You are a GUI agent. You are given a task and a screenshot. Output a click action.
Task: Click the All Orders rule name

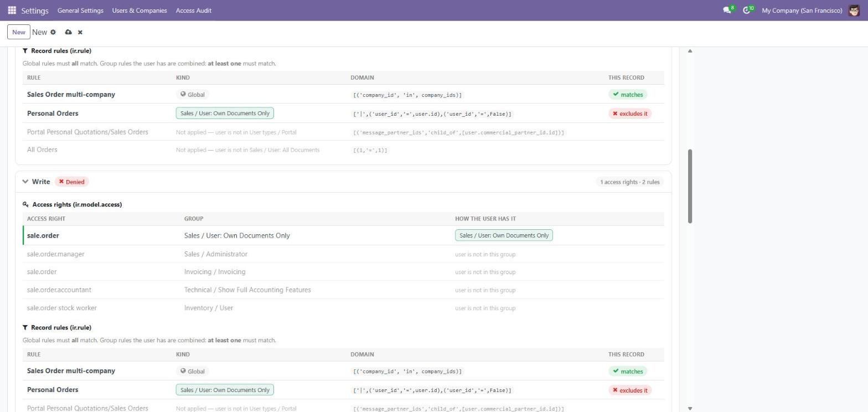point(42,150)
